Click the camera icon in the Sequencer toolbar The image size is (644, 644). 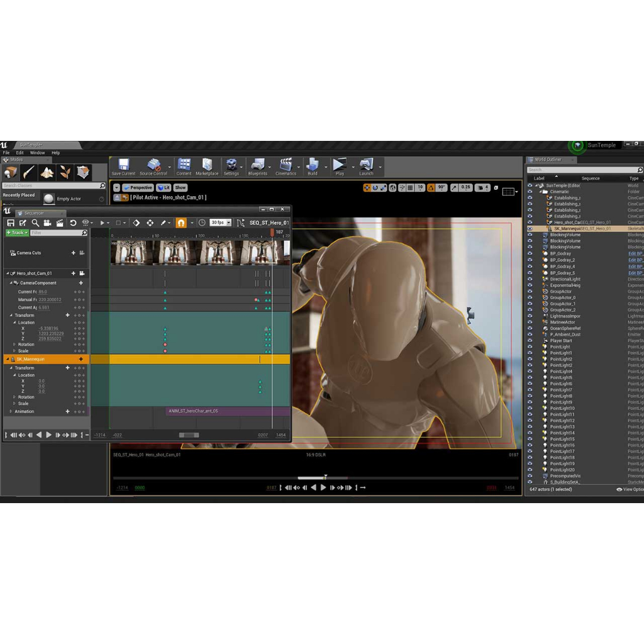coord(47,222)
